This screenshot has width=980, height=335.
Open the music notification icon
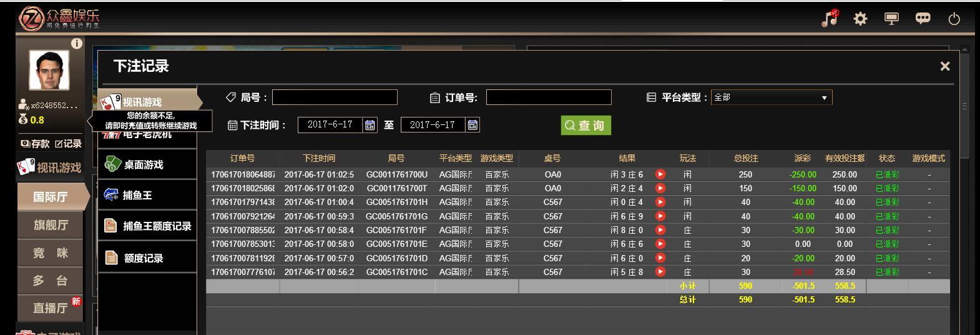pyautogui.click(x=830, y=18)
